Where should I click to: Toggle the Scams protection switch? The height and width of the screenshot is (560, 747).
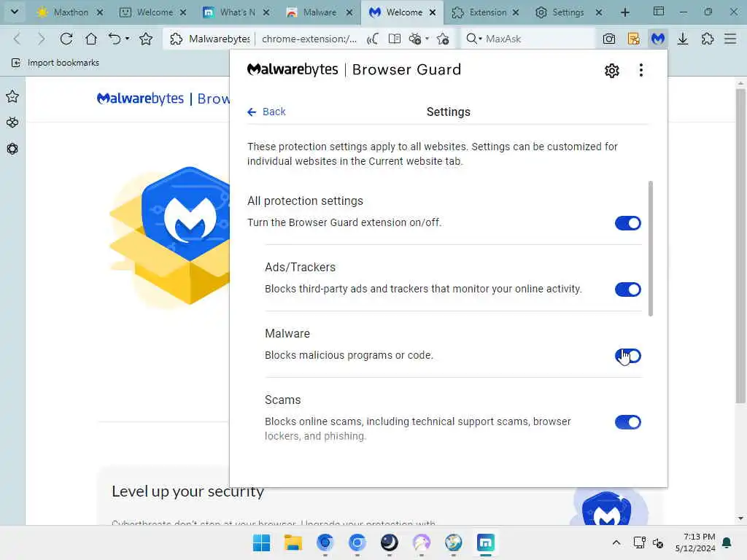pyautogui.click(x=628, y=422)
